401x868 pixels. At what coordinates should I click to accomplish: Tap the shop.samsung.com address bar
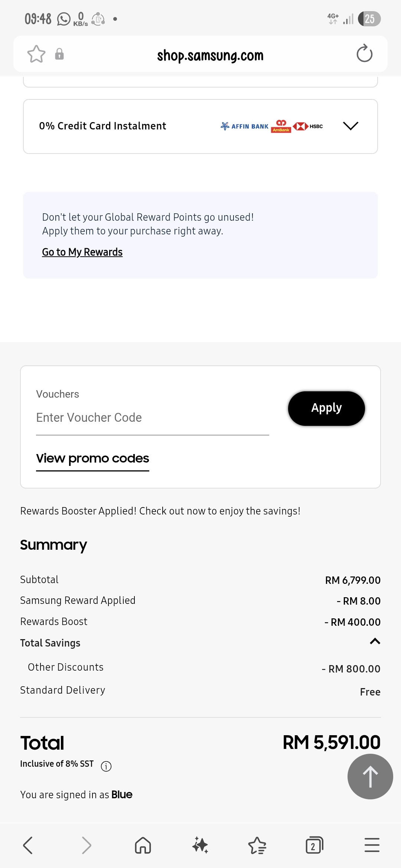(210, 56)
